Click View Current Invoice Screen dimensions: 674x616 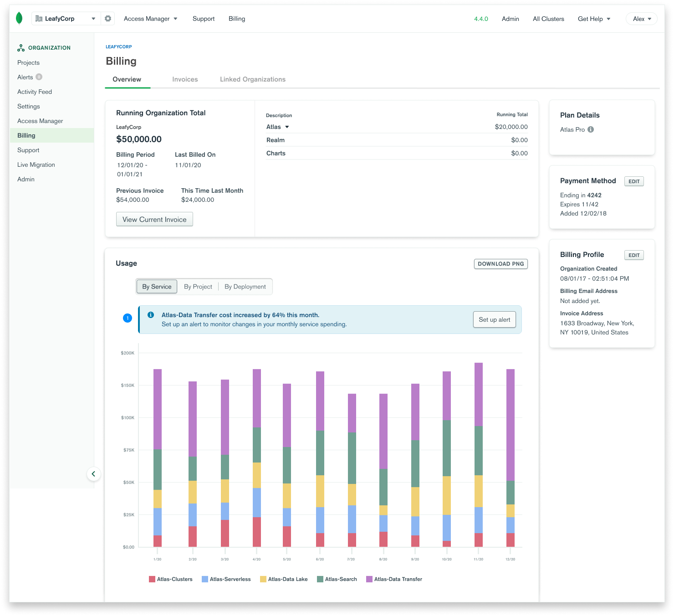click(x=154, y=219)
